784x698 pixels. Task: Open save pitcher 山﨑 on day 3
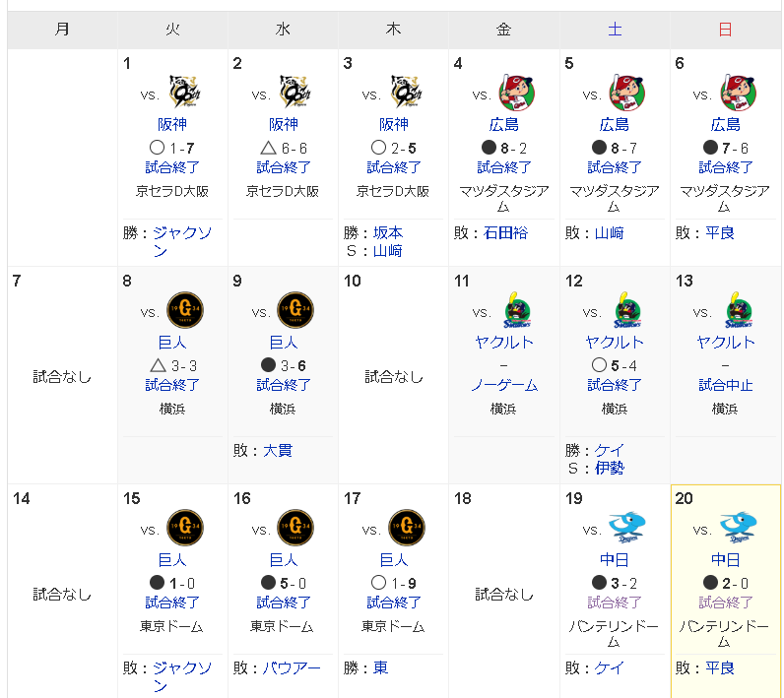[388, 251]
